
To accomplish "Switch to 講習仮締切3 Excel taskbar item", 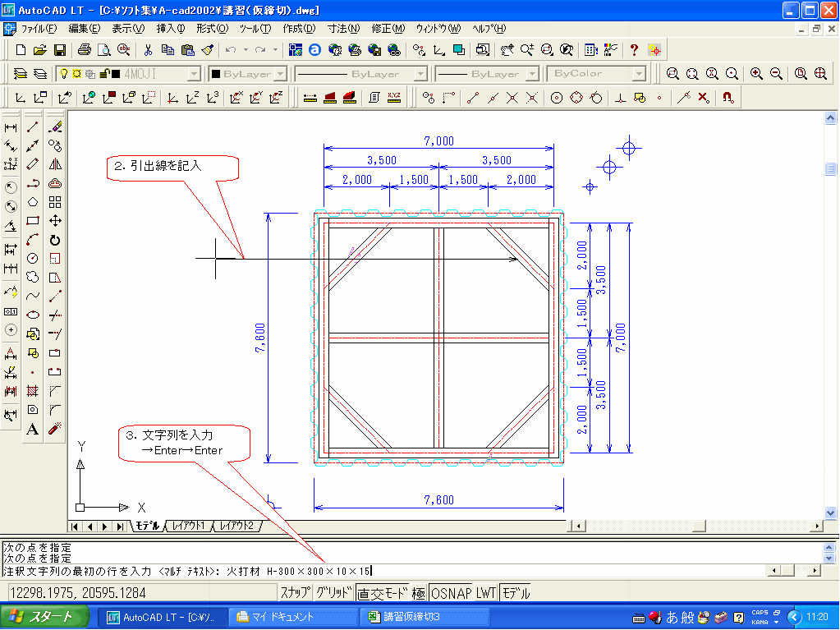I will pyautogui.click(x=424, y=617).
